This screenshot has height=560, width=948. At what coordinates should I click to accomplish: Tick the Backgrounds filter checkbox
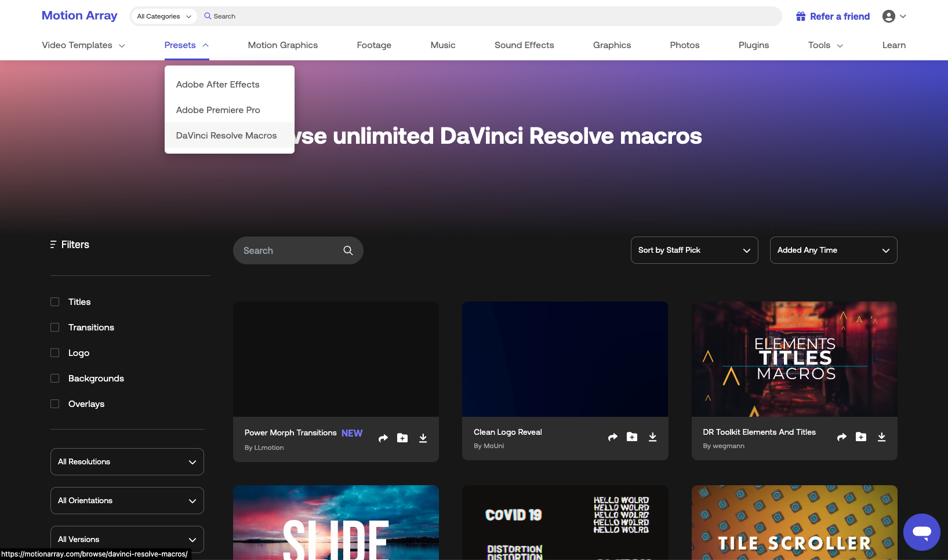(55, 379)
